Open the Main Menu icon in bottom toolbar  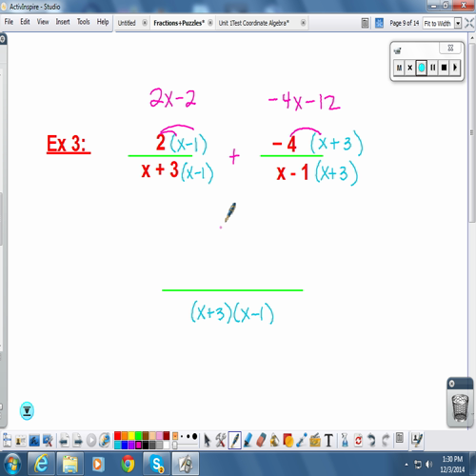8,440
